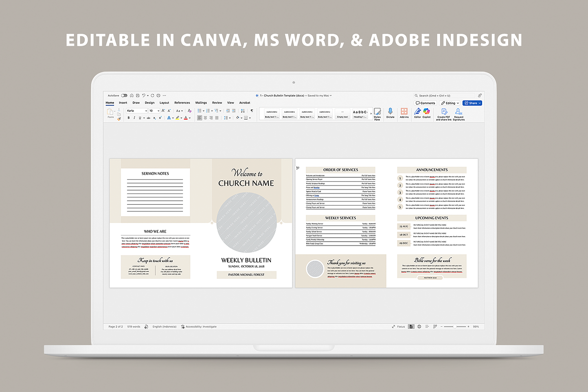The height and width of the screenshot is (392, 588).
Task: Click the Clear Formatting icon
Action: pyautogui.click(x=190, y=111)
